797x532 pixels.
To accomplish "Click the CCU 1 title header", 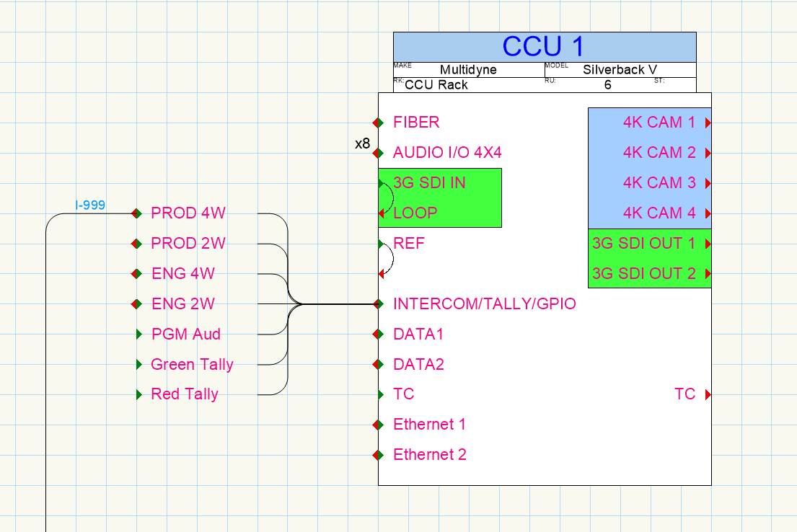I will pos(544,47).
